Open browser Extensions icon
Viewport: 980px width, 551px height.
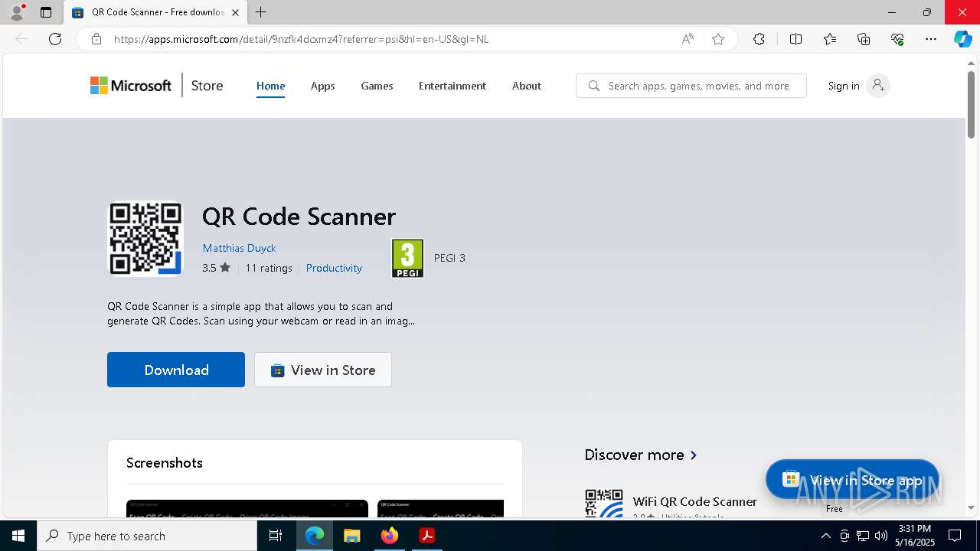[759, 39]
